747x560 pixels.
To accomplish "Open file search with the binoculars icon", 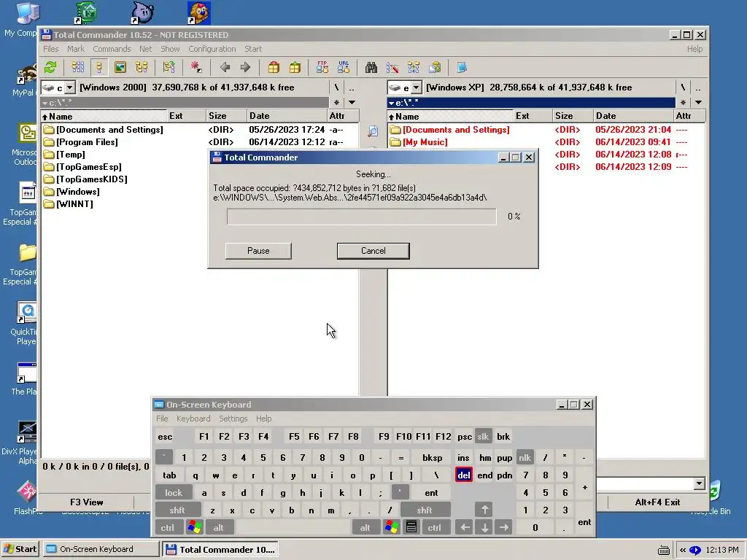I will coord(371,68).
